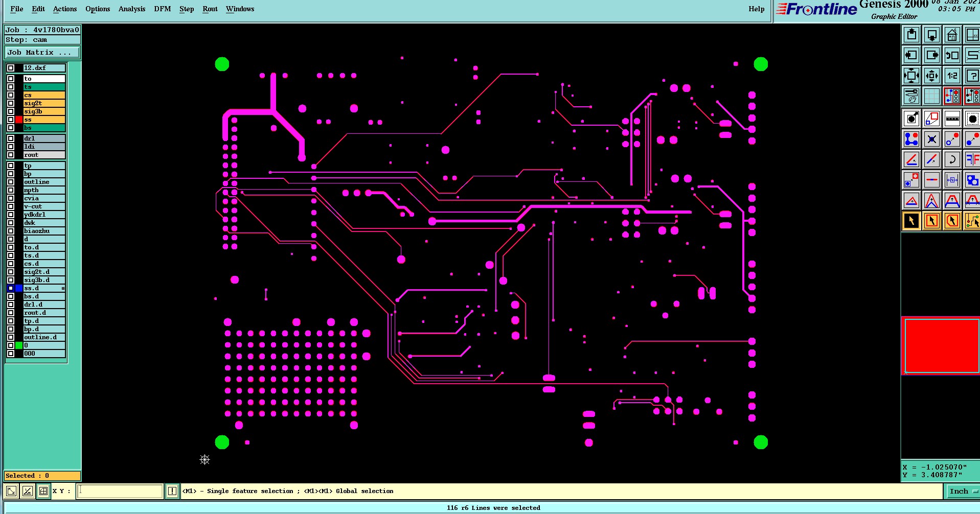
Task: Click the zoom-out shrink arrows icon
Action: [932, 76]
